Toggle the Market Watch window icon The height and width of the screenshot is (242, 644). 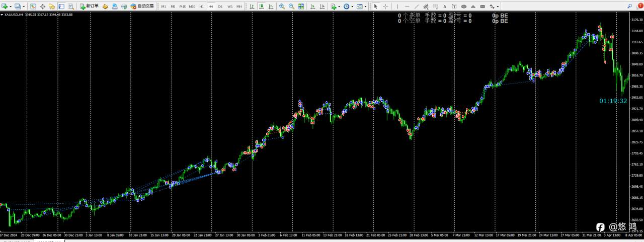point(33,6)
